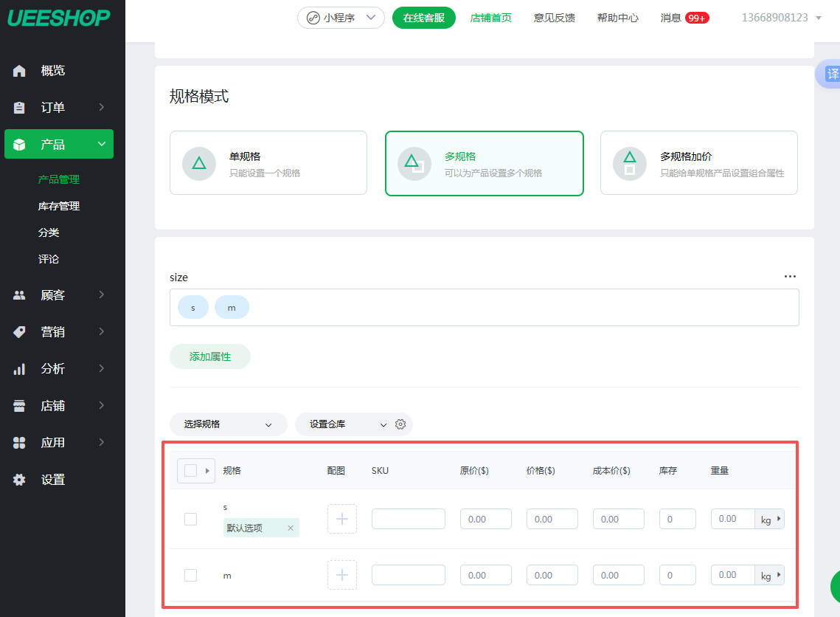
Task: Tick the checkbox for spec s row
Action: click(190, 519)
